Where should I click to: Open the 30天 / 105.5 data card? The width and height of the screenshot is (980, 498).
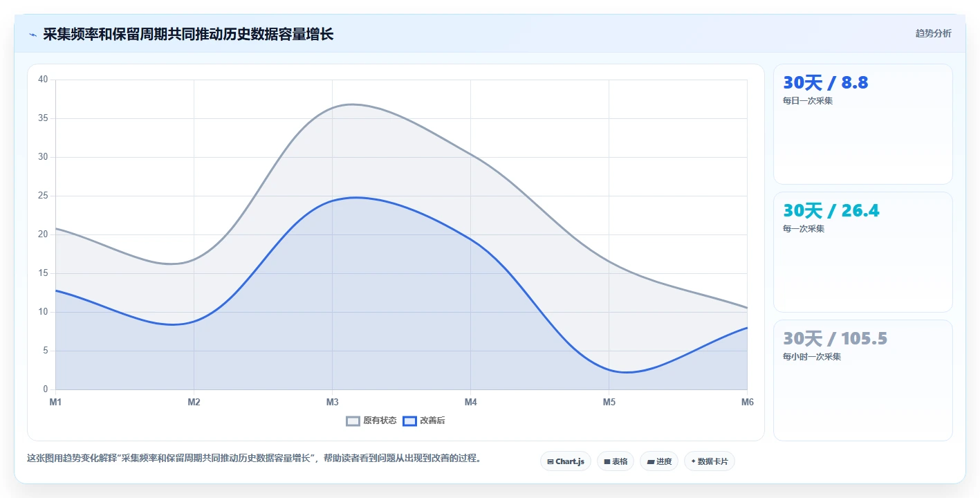[862, 380]
